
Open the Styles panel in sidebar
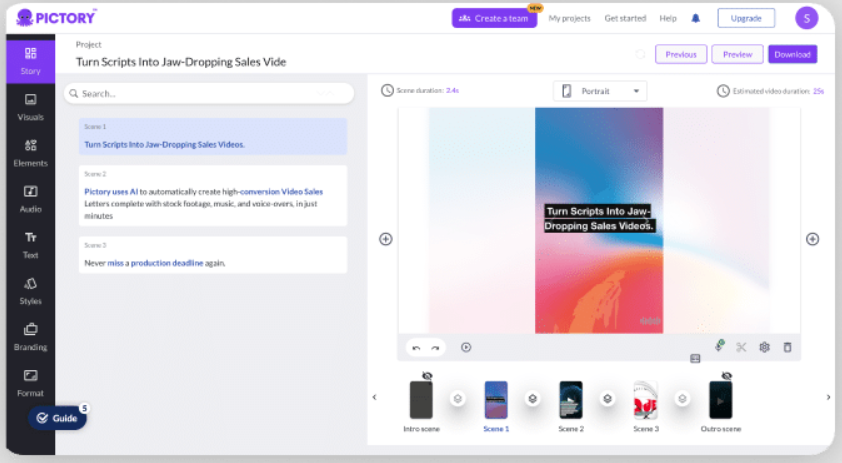tap(30, 290)
